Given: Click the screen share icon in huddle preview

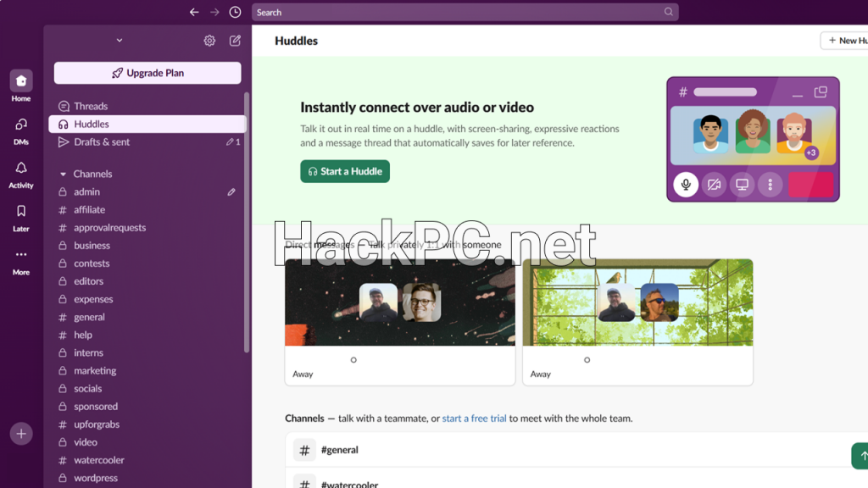Looking at the screenshot, I should [742, 184].
